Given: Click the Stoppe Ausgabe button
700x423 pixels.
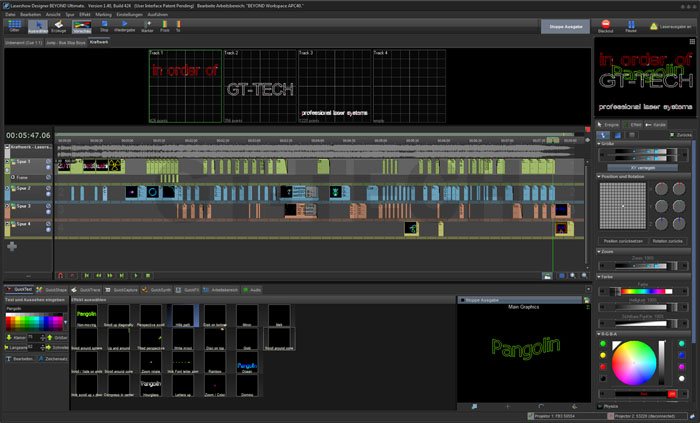Looking at the screenshot, I should click(x=565, y=26).
